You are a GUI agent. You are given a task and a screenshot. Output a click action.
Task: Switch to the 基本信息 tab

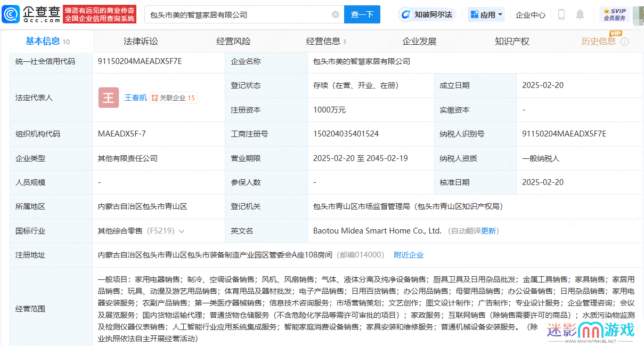pyautogui.click(x=47, y=41)
